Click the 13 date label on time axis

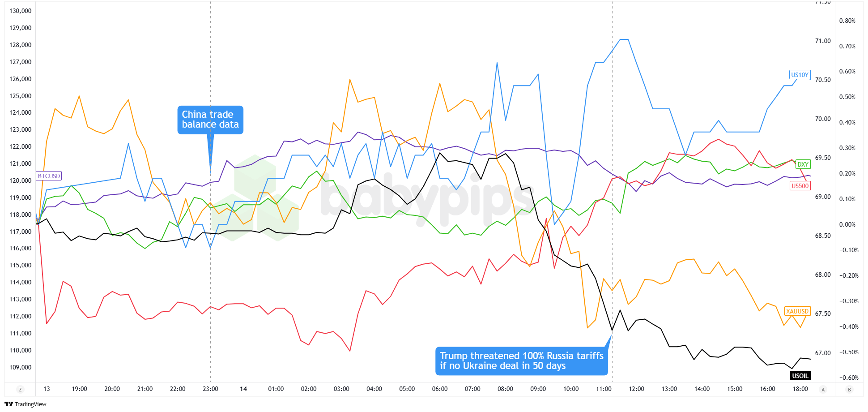47,389
